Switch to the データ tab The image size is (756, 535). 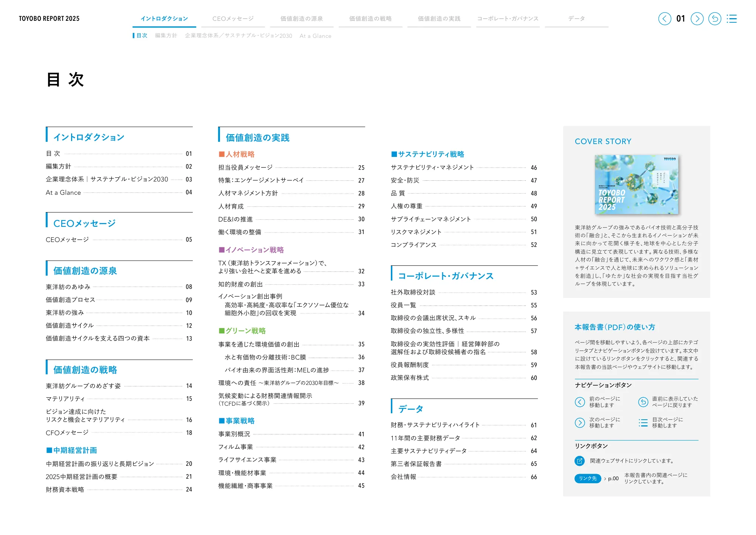(x=576, y=18)
